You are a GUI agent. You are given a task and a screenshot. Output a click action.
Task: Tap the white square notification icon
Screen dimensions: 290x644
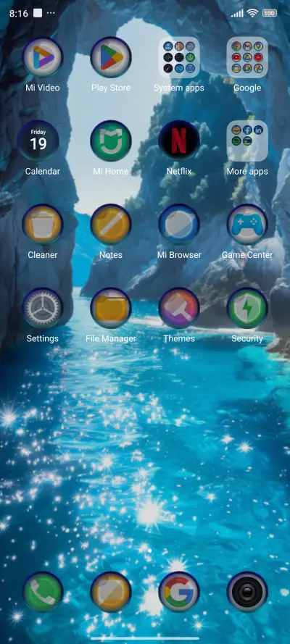(38, 13)
